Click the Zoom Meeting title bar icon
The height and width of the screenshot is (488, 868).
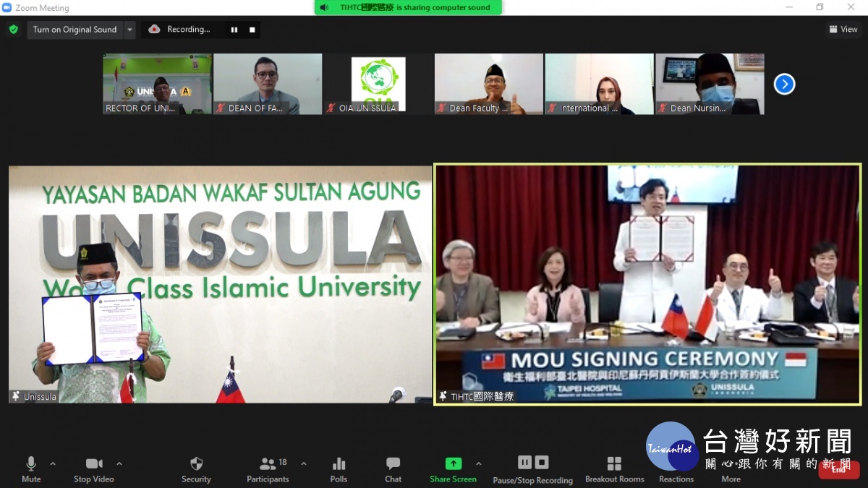coord(7,8)
